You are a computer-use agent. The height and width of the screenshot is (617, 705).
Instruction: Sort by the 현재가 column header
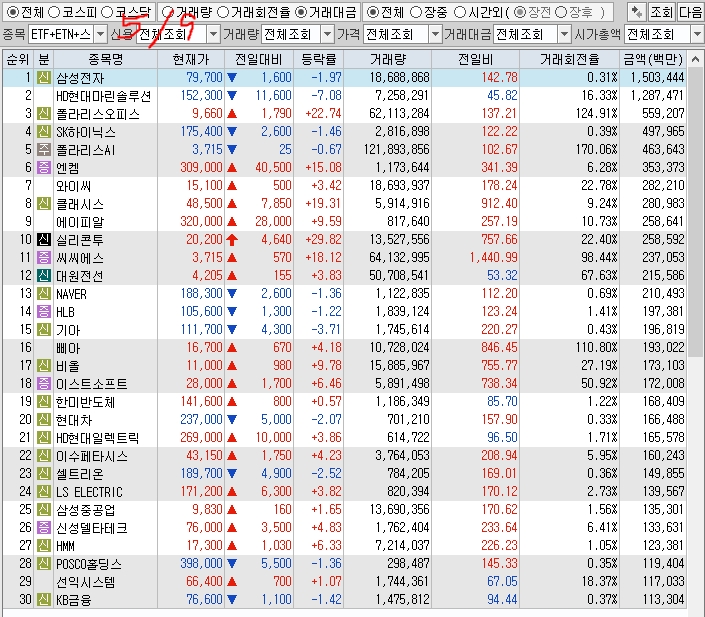[191, 59]
